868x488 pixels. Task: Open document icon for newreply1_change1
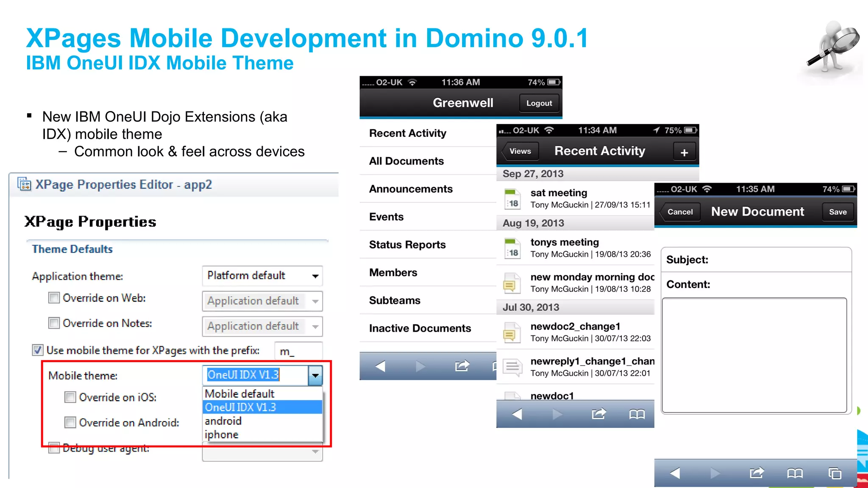pyautogui.click(x=512, y=367)
